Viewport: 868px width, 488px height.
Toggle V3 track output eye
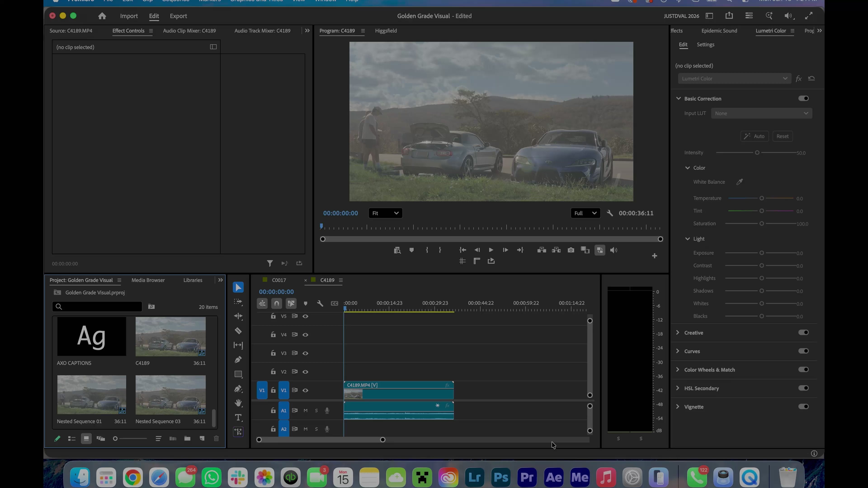(x=305, y=353)
